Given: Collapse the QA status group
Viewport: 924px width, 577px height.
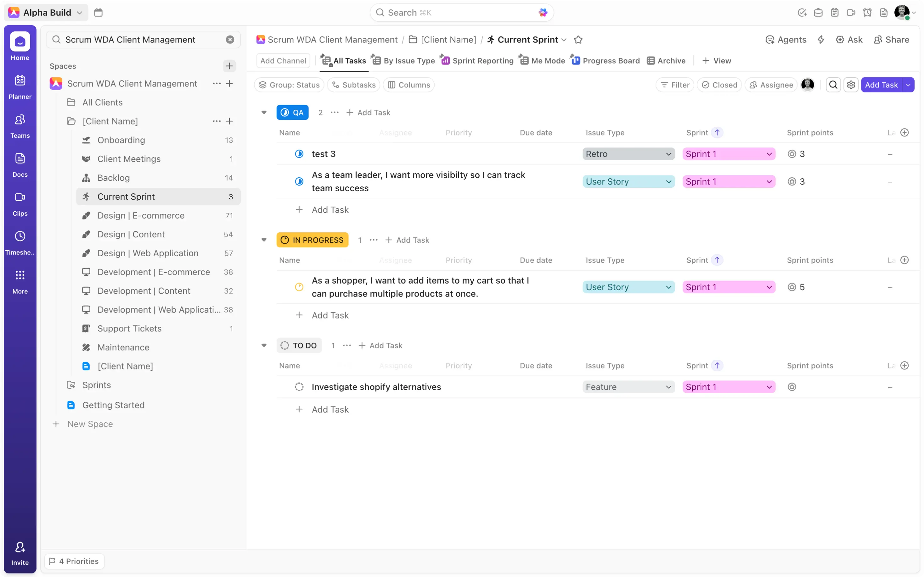Looking at the screenshot, I should click(x=264, y=112).
